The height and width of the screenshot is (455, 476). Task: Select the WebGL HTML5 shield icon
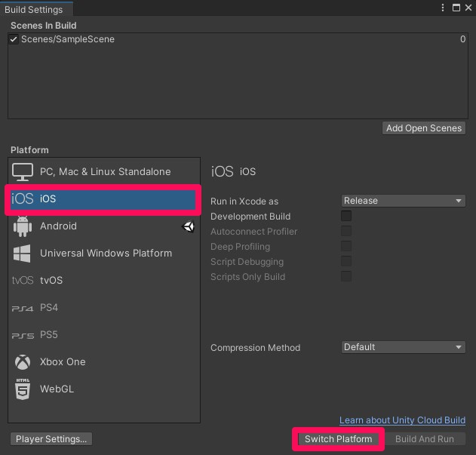(x=23, y=389)
